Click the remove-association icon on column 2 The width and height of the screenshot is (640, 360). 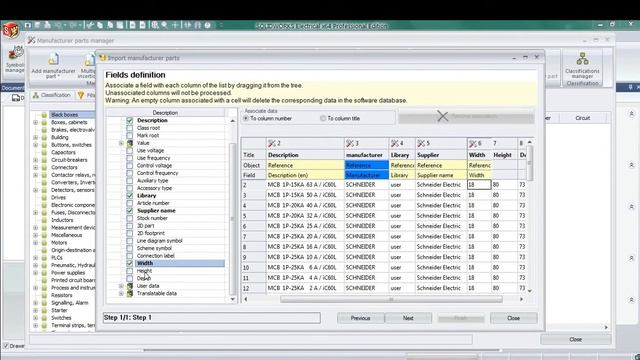272,143
